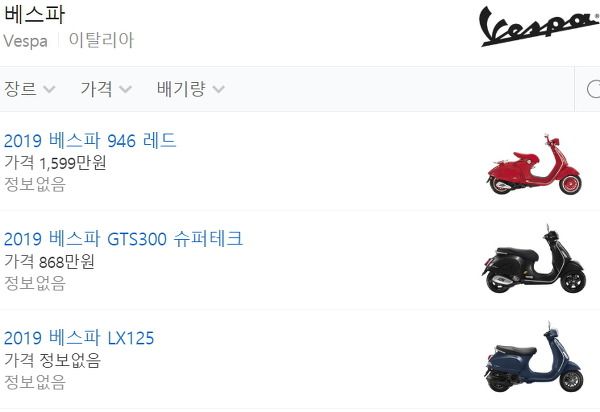
Task: Click the 868만원 price text
Action: pos(67,262)
